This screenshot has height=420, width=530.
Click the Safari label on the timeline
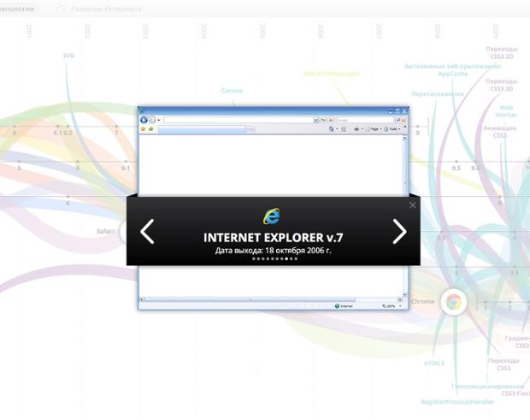[105, 231]
